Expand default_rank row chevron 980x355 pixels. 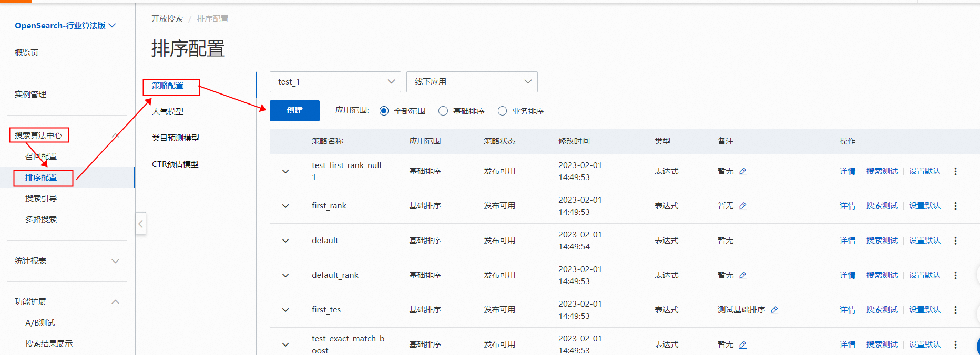285,275
